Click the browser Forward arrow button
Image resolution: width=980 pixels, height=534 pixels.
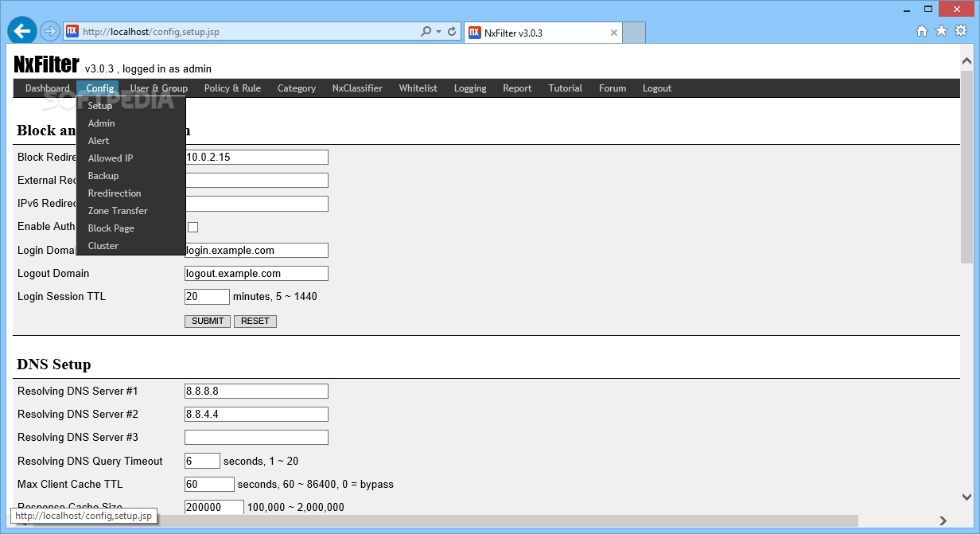[49, 31]
